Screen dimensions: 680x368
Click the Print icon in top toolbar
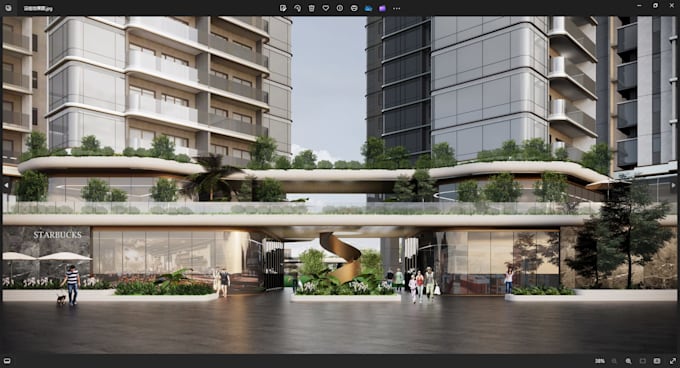coord(354,8)
